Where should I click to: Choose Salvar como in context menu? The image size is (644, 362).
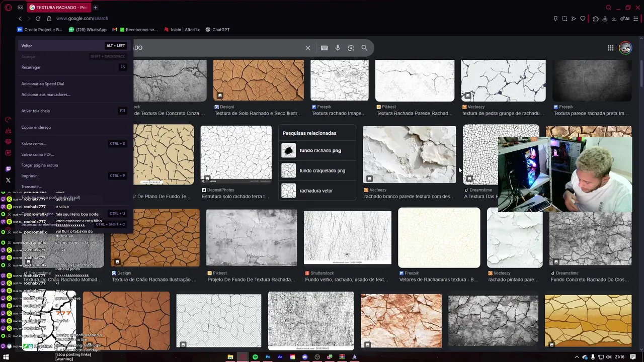pos(73,144)
